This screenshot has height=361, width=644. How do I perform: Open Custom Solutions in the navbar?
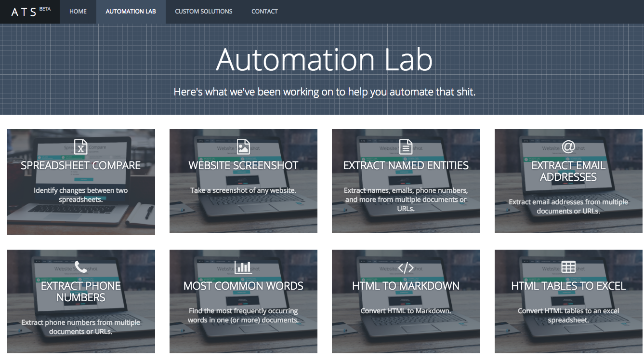point(204,12)
